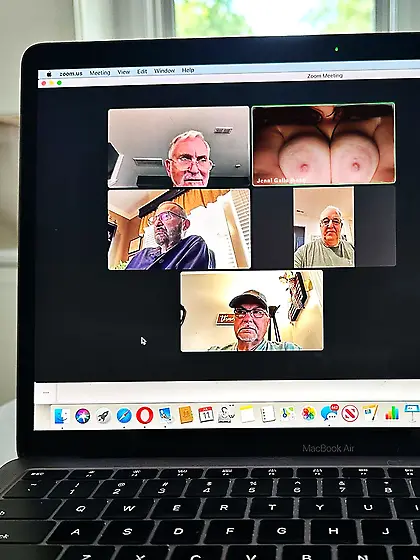420x560 pixels.
Task: Select white-haired man's video tile
Action: (x=179, y=147)
